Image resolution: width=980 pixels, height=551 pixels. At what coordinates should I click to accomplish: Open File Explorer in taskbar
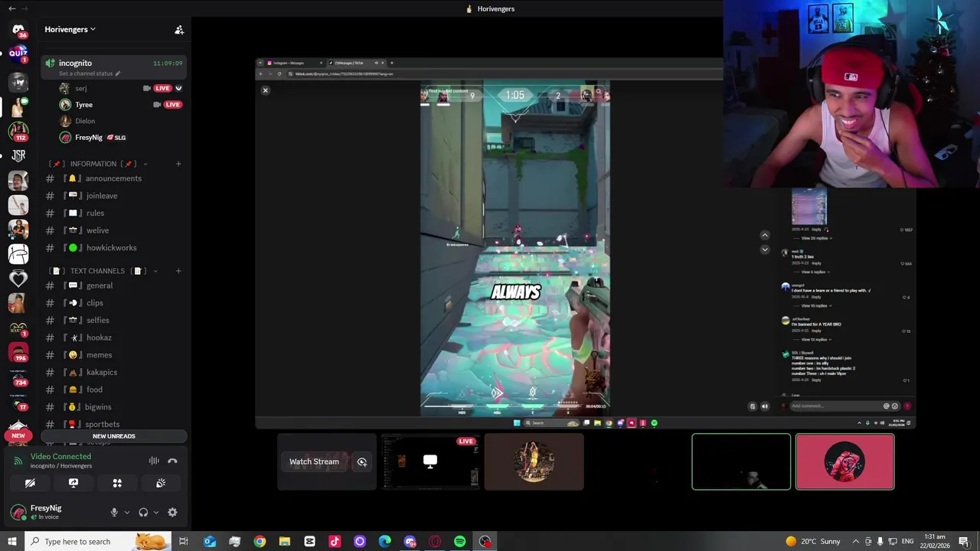click(x=285, y=541)
